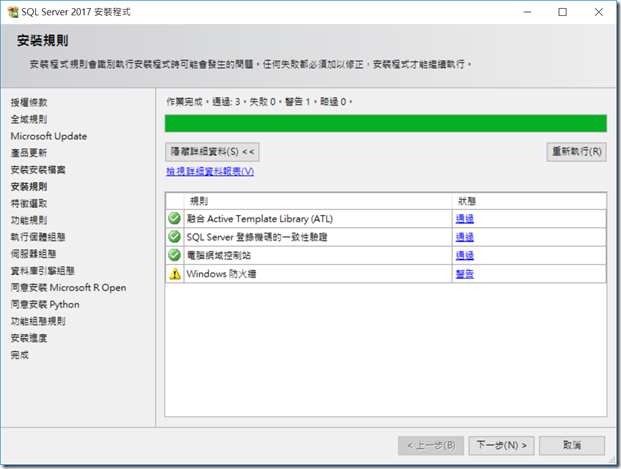Click the green check icon for SQL Server 登錄機碼 rule
621x469 pixels.
point(174,237)
